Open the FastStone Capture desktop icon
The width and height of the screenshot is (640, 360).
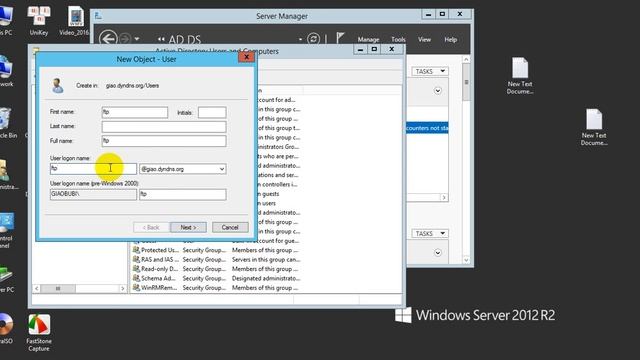coord(39,333)
